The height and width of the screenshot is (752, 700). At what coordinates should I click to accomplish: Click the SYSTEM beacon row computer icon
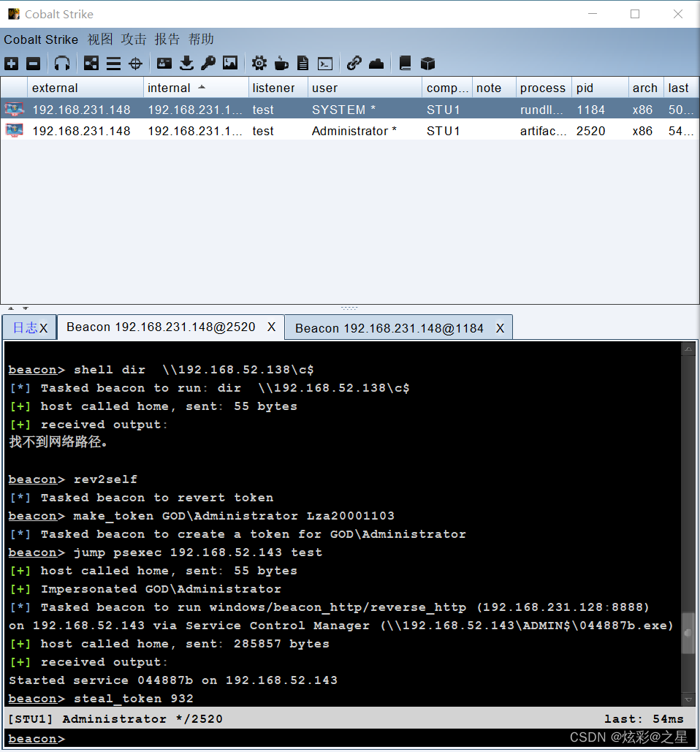14,110
